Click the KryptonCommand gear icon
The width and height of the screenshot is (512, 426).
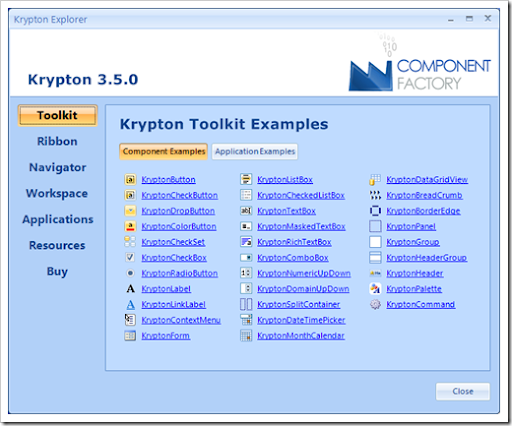coord(375,304)
